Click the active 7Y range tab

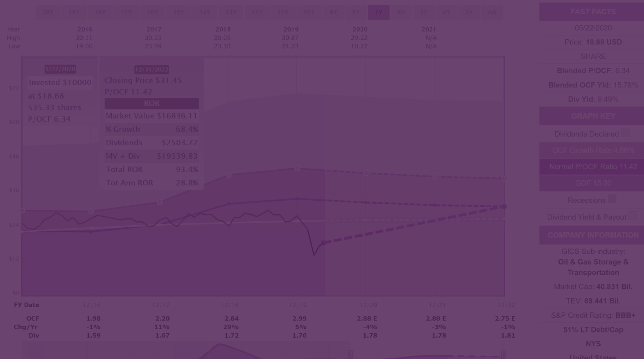pyautogui.click(x=378, y=12)
